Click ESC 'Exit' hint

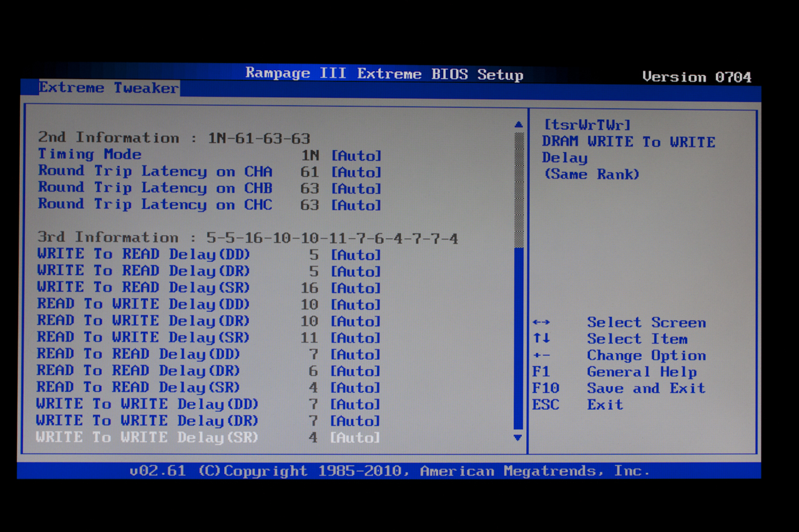[605, 405]
